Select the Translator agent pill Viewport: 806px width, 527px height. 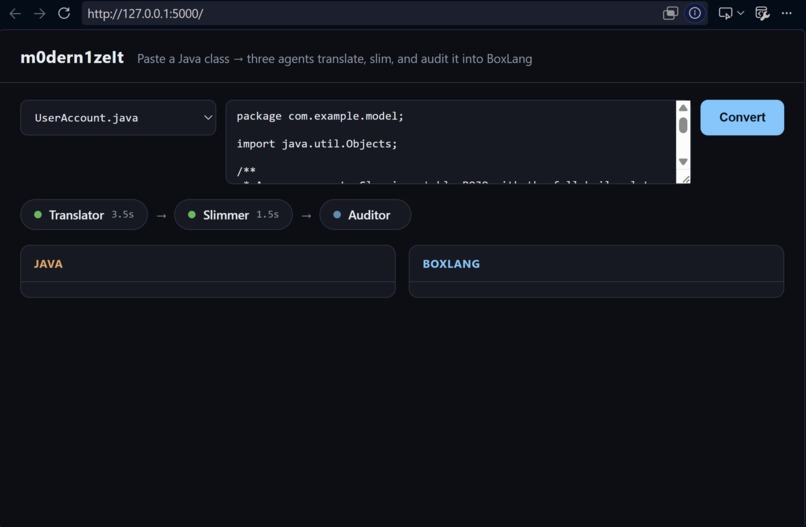(x=84, y=215)
